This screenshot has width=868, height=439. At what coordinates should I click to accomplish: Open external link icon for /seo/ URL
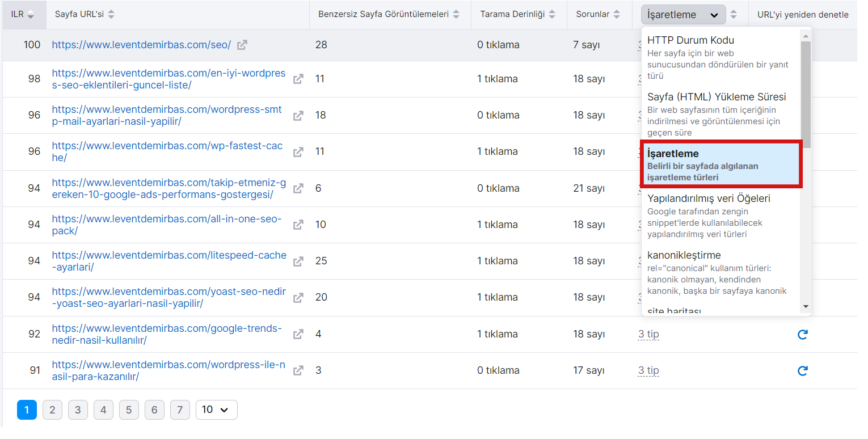click(x=242, y=45)
